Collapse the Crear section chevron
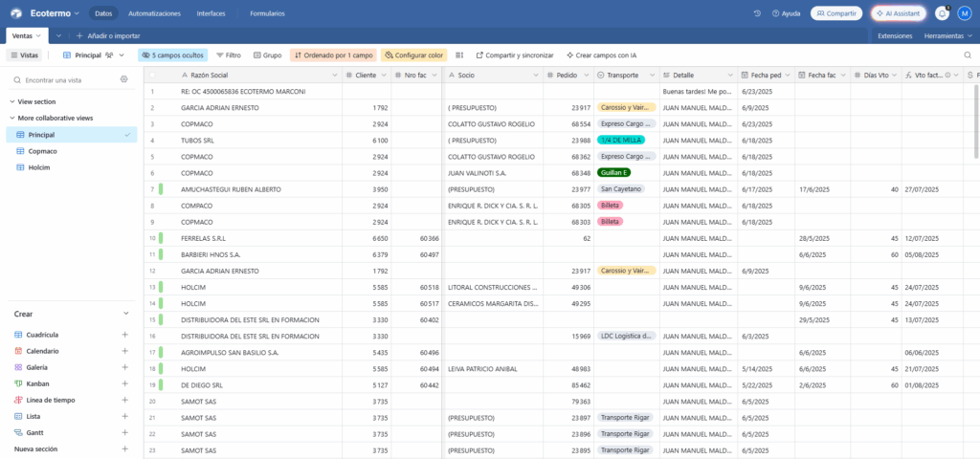The image size is (980, 459). pyautogui.click(x=125, y=314)
